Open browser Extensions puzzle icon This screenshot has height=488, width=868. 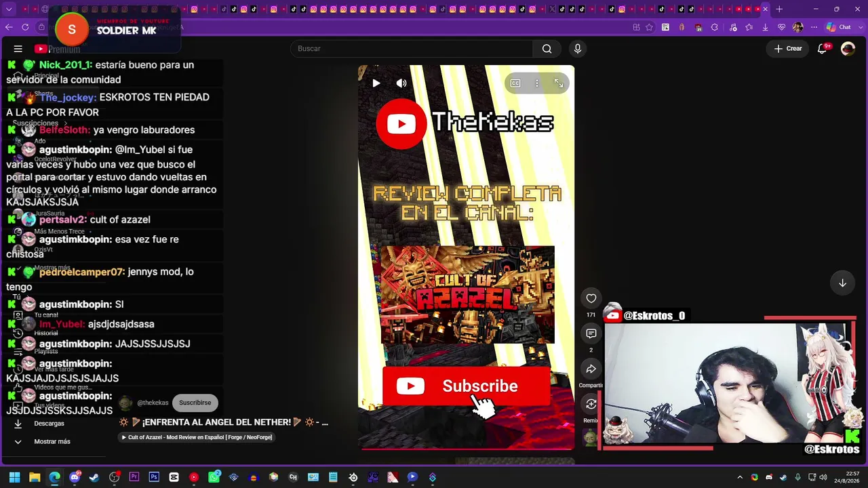click(715, 27)
